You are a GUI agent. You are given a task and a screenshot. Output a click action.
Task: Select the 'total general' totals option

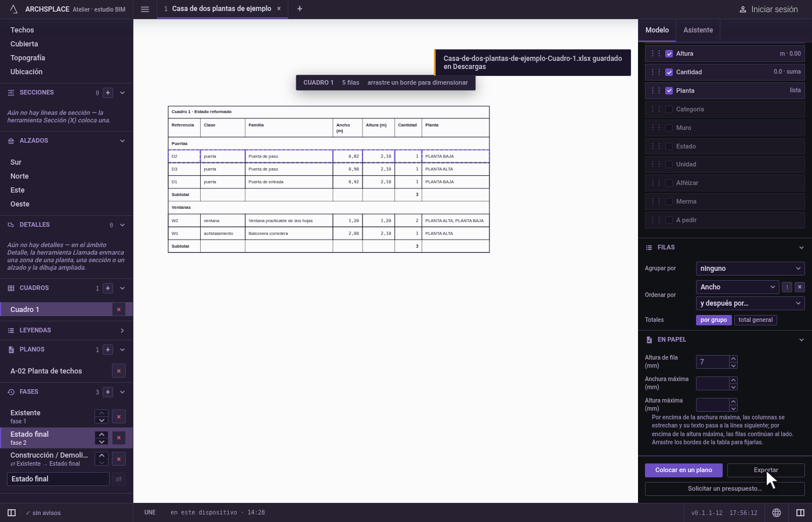coord(755,320)
